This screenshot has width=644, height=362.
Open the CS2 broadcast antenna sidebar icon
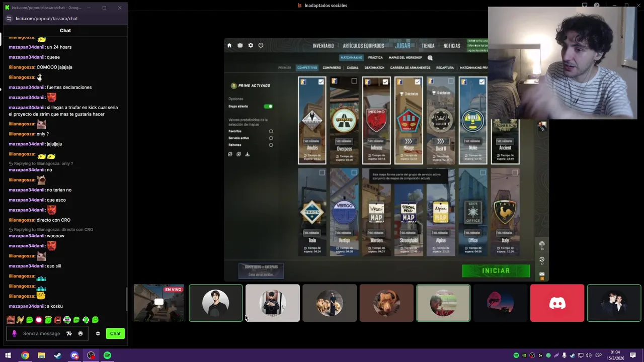542,244
